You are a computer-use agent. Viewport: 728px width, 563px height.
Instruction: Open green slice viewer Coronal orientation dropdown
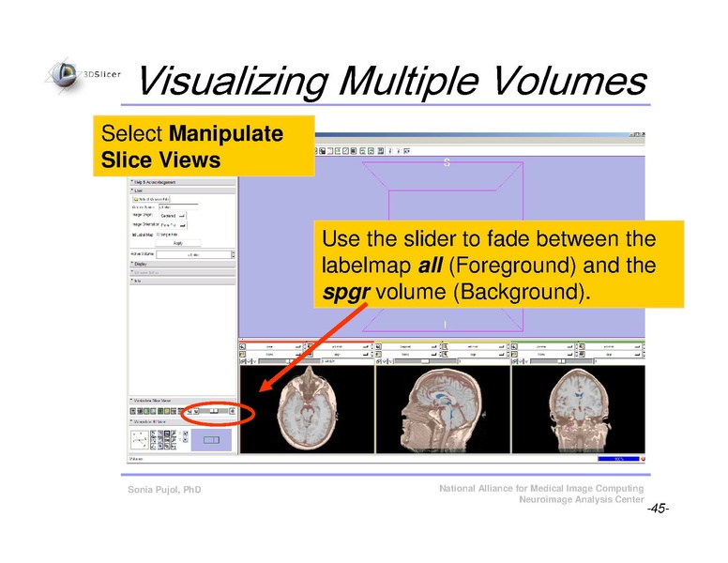(x=546, y=346)
